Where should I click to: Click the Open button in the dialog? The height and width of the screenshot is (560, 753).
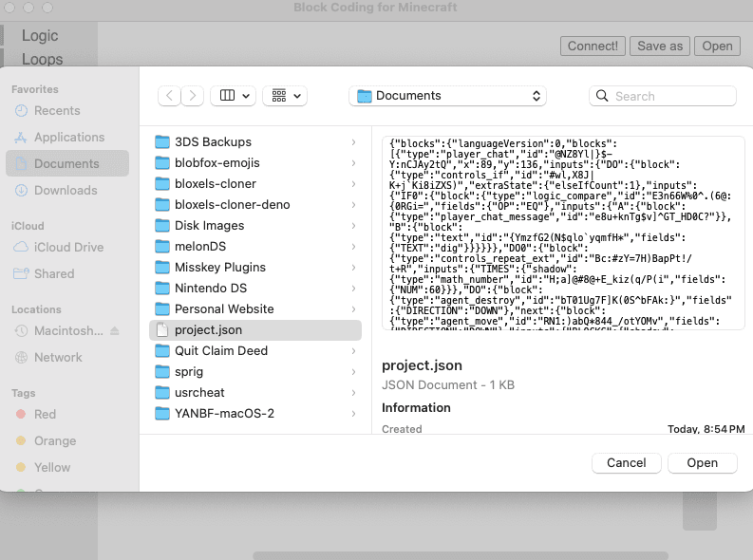coord(702,462)
